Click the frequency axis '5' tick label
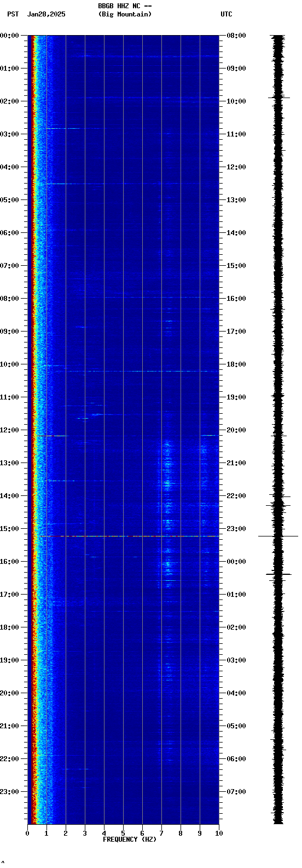 [x=123, y=833]
